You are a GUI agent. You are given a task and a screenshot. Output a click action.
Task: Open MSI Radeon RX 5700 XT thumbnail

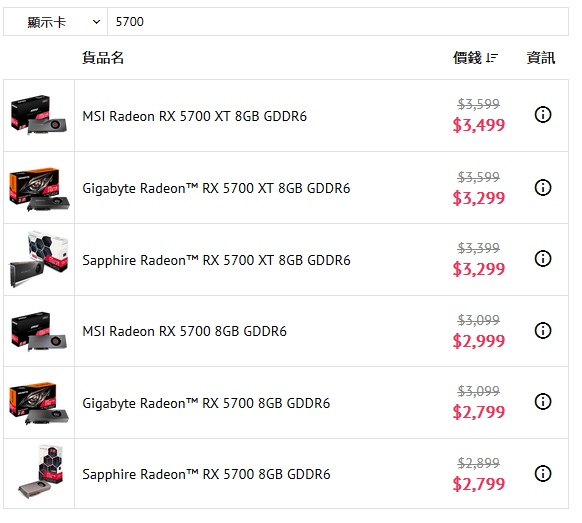tap(39, 115)
